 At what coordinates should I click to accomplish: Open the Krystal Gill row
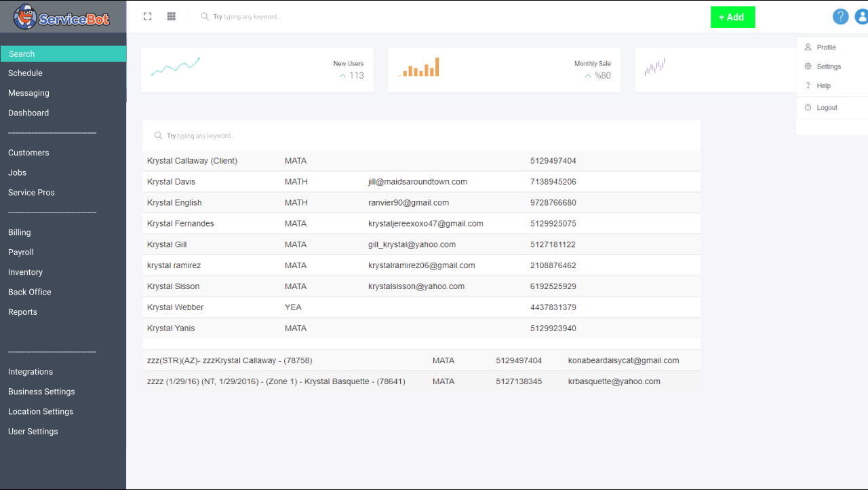point(422,244)
